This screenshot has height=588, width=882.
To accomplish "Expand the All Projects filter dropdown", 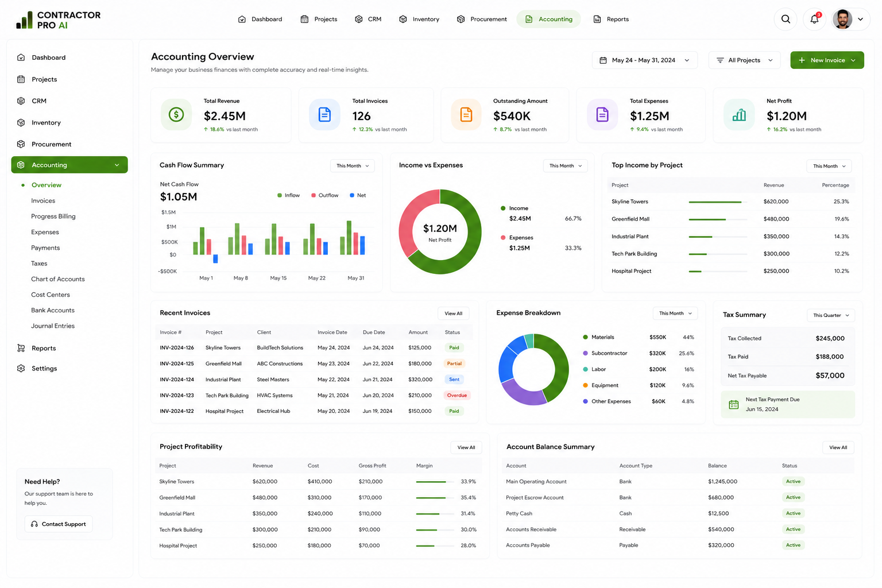I will pos(745,60).
